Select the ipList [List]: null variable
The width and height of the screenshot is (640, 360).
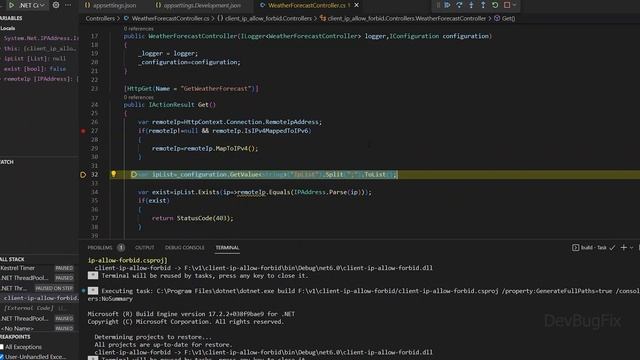click(x=40, y=58)
